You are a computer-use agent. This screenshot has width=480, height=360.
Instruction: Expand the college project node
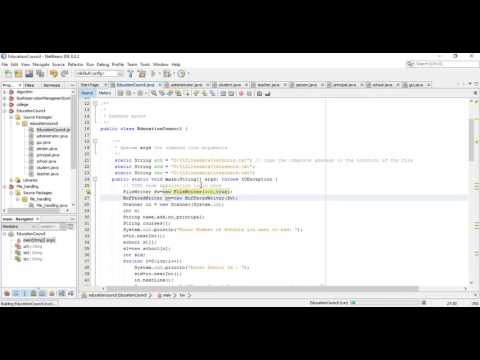[5, 104]
